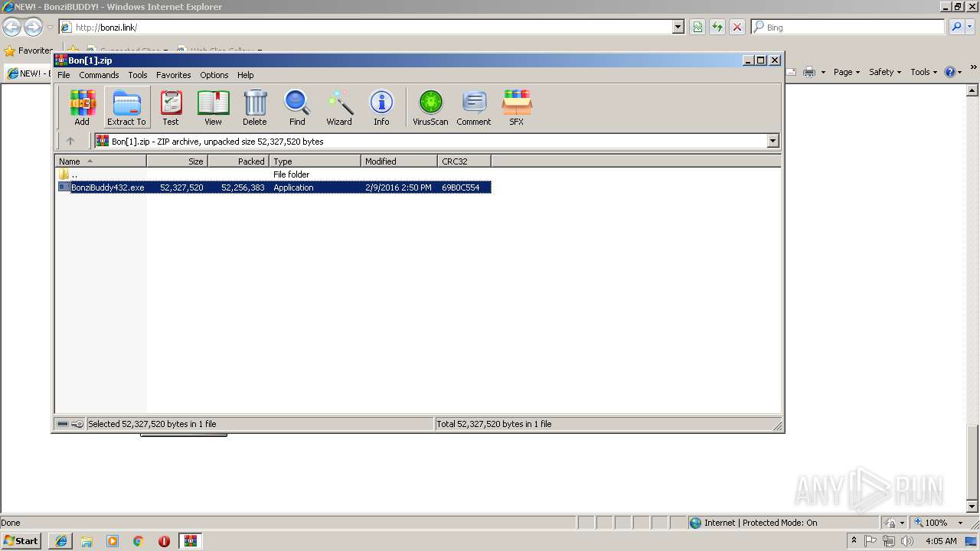The height and width of the screenshot is (551, 980).
Task: Click the IE compatibility view icon
Action: 697,27
